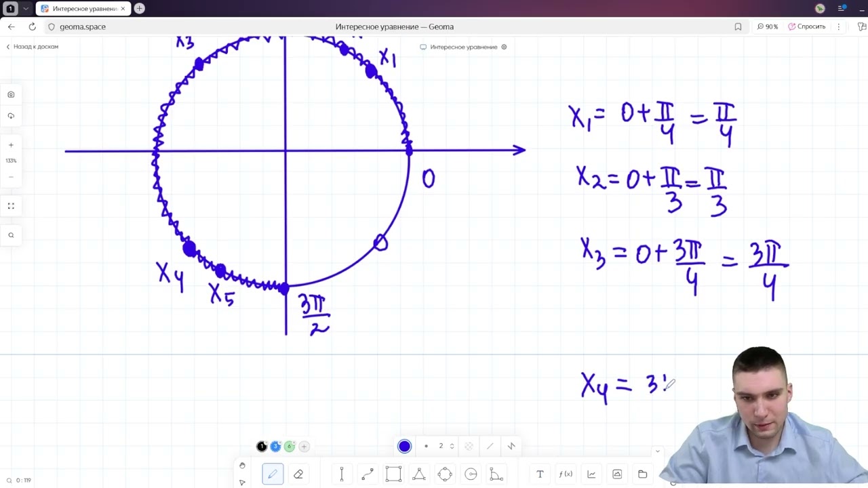This screenshot has width=868, height=488.
Task: Select the pencil drawing tool
Action: [x=273, y=474]
